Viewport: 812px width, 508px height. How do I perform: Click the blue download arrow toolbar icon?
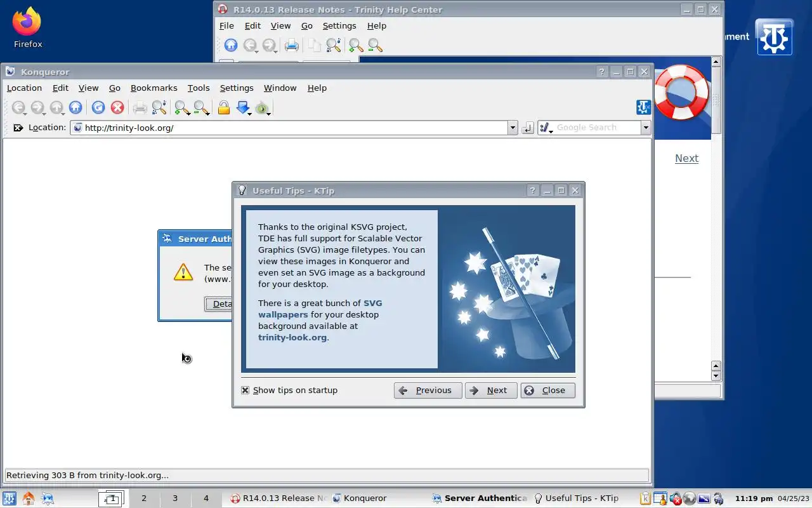243,108
